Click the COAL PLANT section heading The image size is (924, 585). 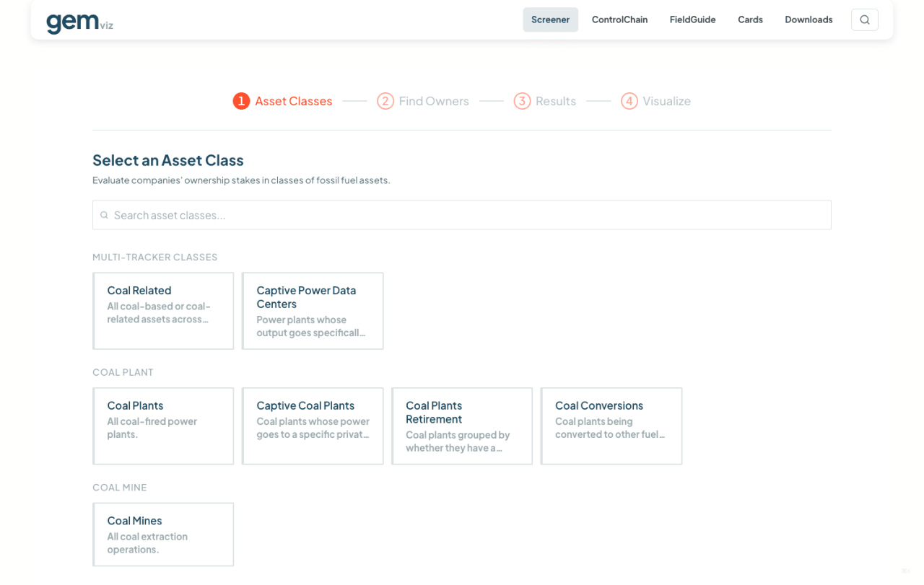pyautogui.click(x=123, y=372)
